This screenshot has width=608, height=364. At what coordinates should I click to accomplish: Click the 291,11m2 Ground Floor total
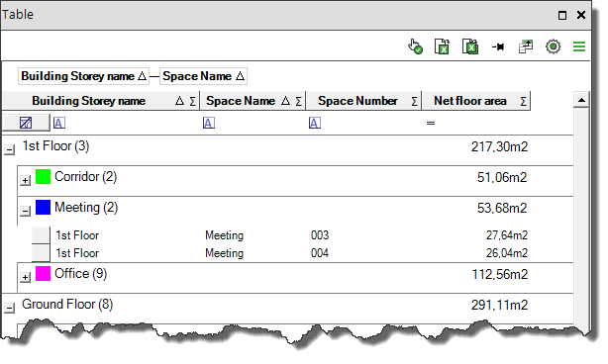499,305
